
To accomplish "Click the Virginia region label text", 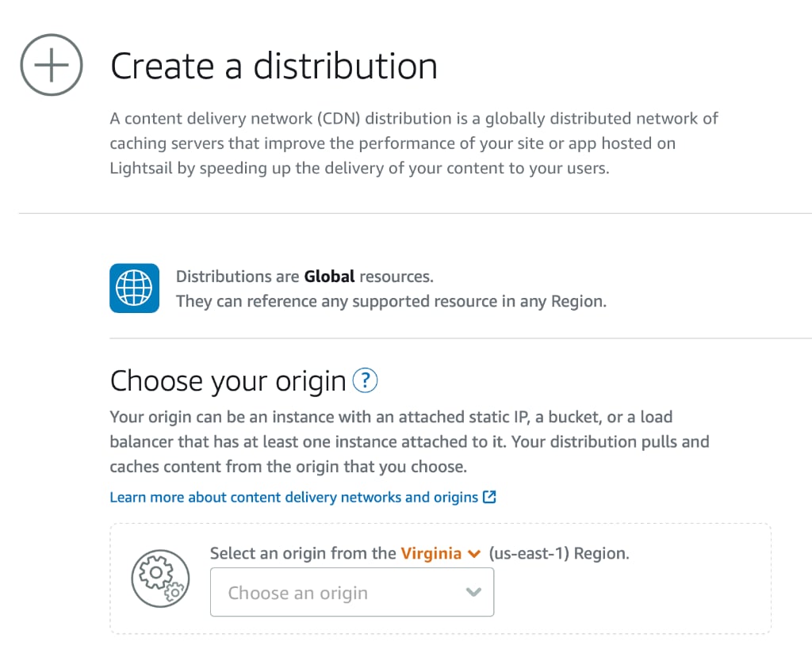I will [x=432, y=553].
